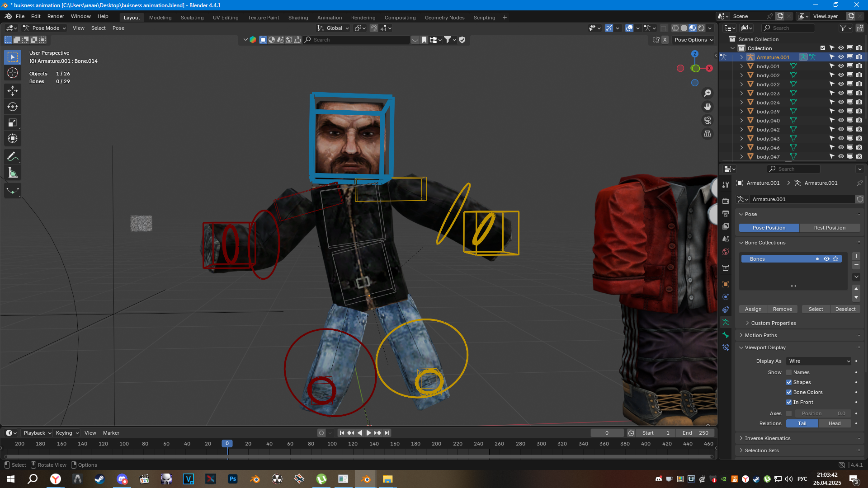Screen dimensions: 868x488
Task: Select the Move tool in toolbar
Action: click(13, 91)
